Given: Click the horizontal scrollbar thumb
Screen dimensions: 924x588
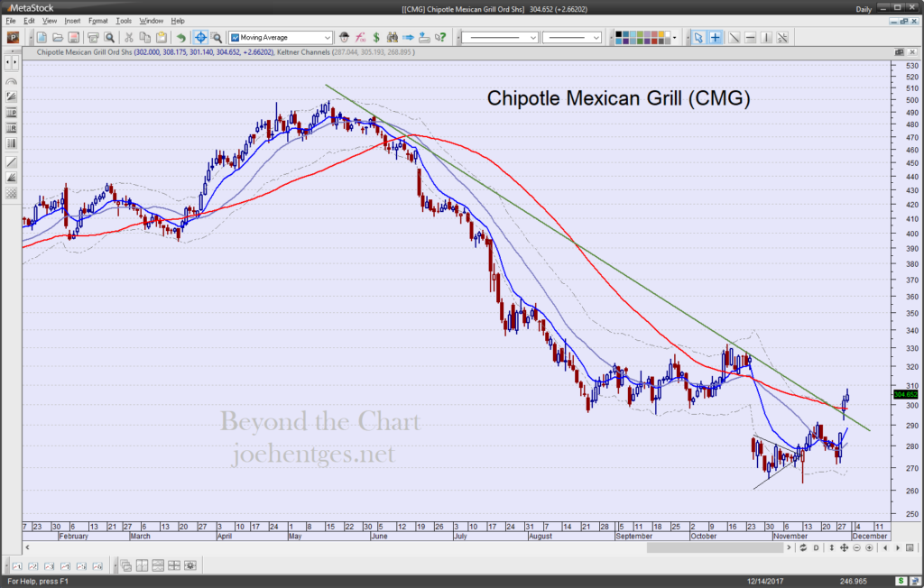Looking at the screenshot, I should tap(715, 548).
